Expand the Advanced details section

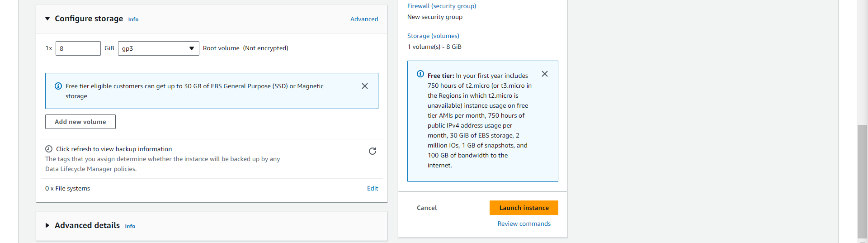(x=47, y=225)
